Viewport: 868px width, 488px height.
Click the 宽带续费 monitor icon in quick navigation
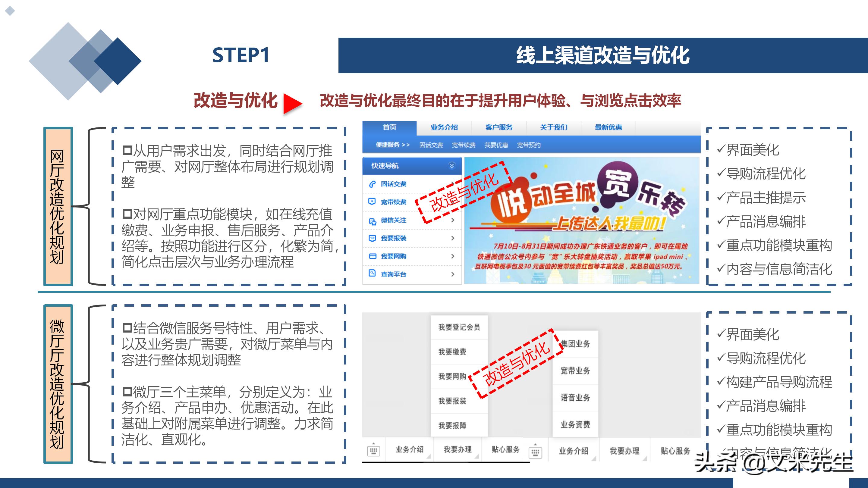pos(372,202)
